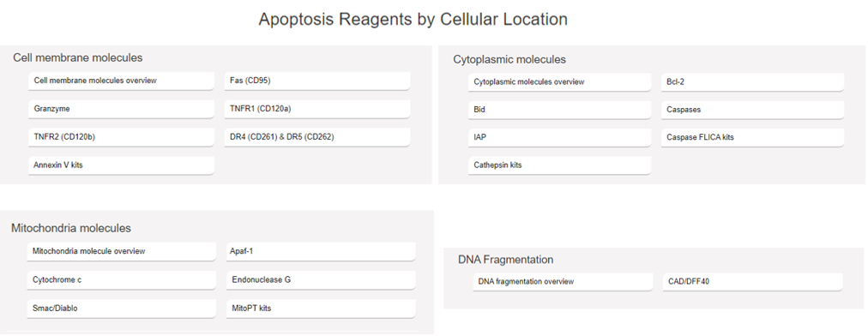The width and height of the screenshot is (868, 336).
Task: Select the CAD/DFF40 button
Action: pos(753,282)
